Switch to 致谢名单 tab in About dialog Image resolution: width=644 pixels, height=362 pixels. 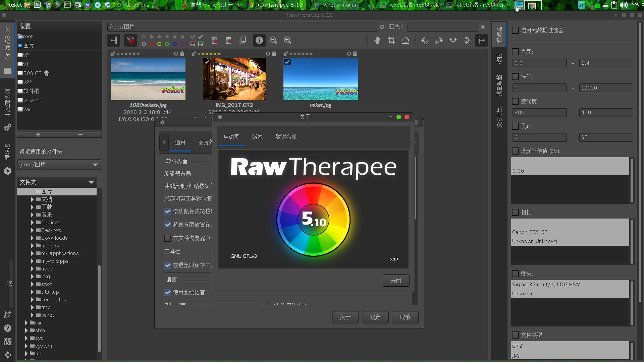(286, 137)
